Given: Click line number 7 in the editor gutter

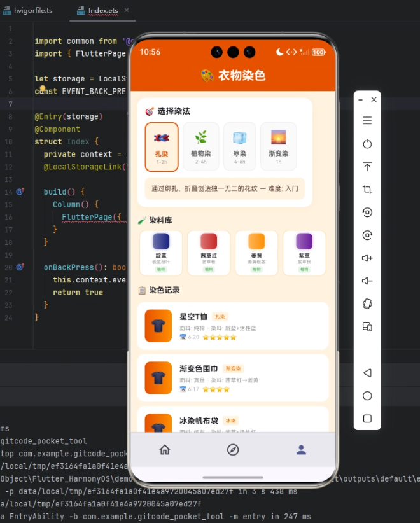Looking at the screenshot, I should tap(10, 104).
